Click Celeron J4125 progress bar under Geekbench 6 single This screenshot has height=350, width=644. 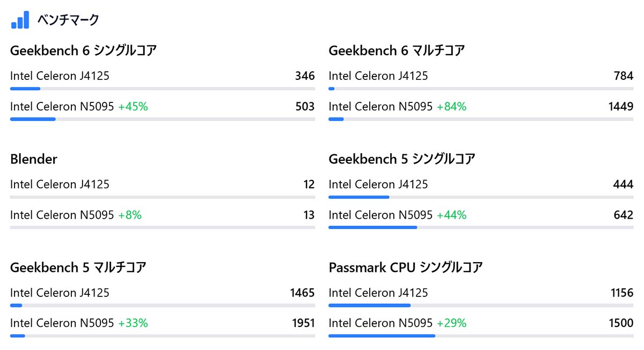162,88
